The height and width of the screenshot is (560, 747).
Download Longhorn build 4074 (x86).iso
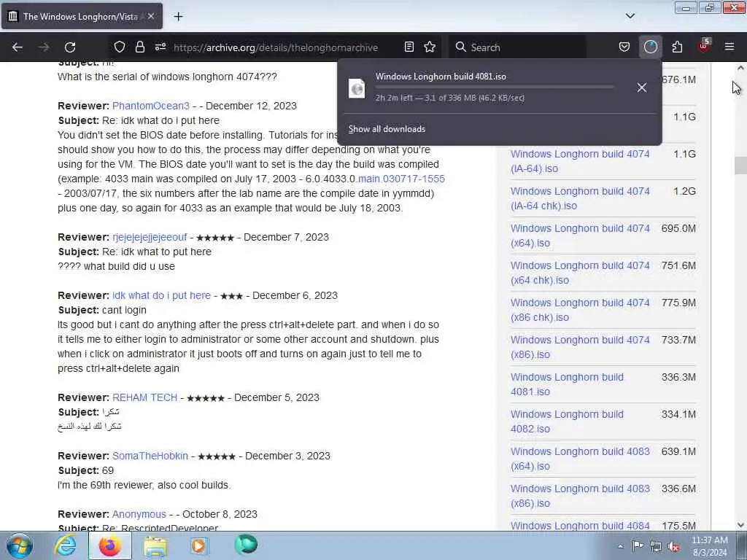pos(580,346)
